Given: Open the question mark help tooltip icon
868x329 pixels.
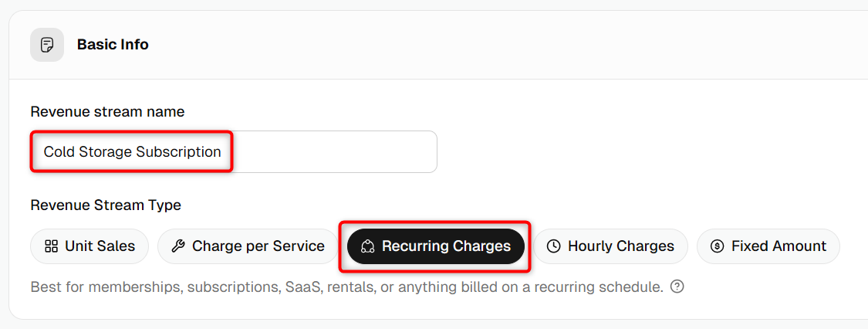Looking at the screenshot, I should pos(677,287).
